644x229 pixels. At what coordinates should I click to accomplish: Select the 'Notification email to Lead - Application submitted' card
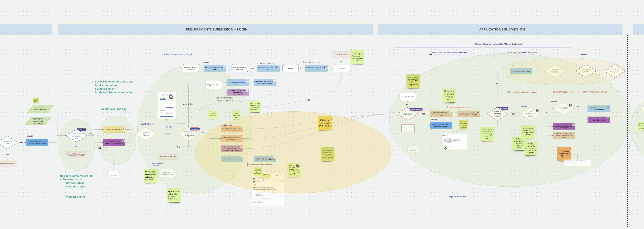tap(441, 125)
